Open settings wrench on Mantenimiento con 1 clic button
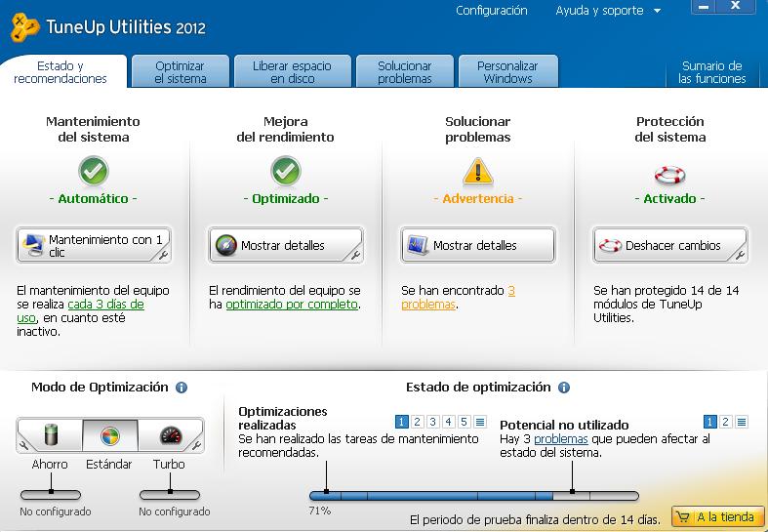Viewport: 768px width, 532px height. coord(164,255)
